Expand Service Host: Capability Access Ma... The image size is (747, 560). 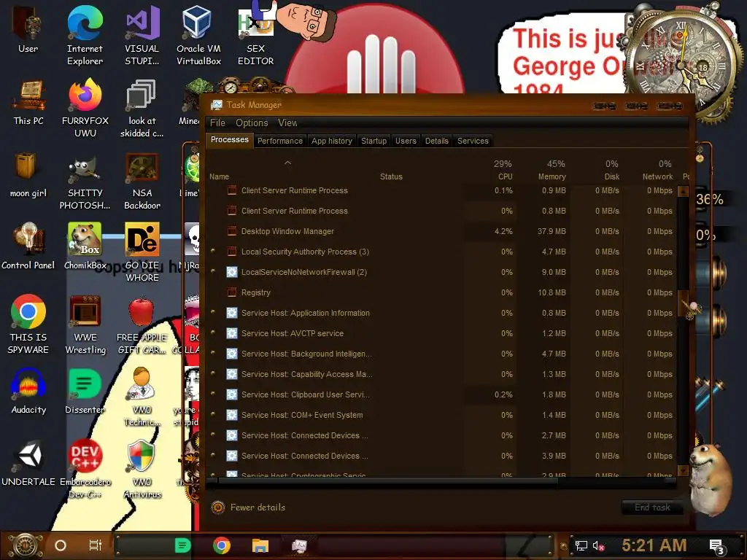pos(213,374)
